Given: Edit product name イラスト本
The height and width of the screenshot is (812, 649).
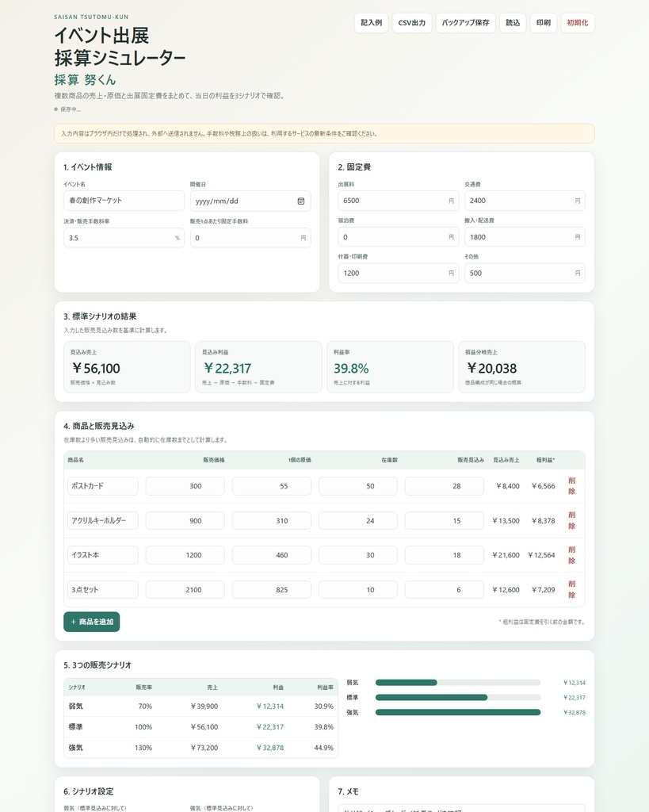Looking at the screenshot, I should [103, 554].
